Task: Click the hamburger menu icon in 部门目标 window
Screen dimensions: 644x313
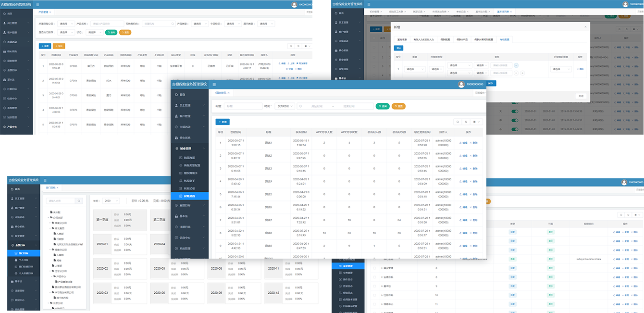Action: (x=45, y=180)
